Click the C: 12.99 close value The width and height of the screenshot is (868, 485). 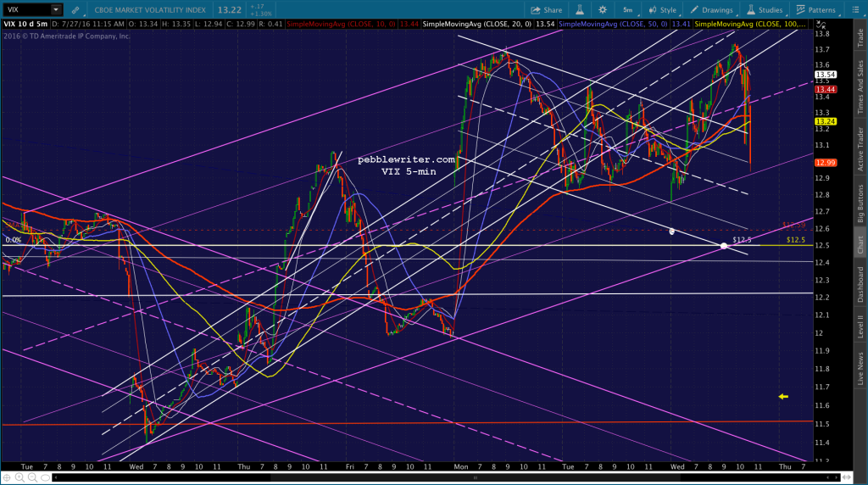pyautogui.click(x=241, y=25)
